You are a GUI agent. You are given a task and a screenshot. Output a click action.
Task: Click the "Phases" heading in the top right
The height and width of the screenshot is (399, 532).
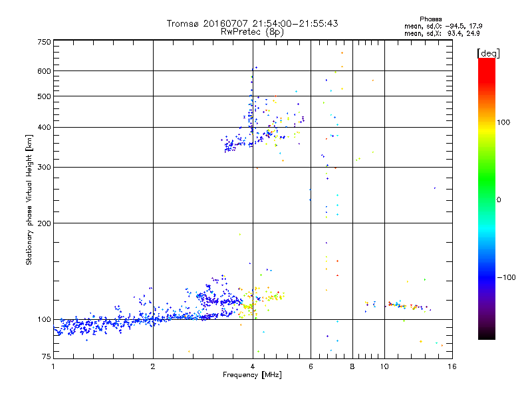pyautogui.click(x=430, y=19)
